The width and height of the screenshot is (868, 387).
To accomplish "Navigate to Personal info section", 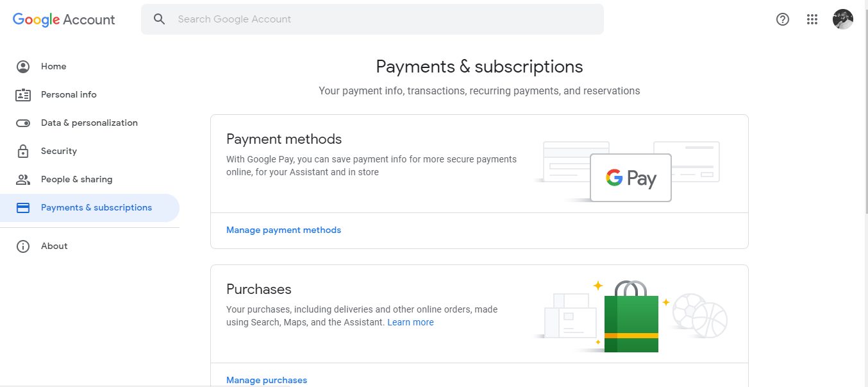I will (69, 94).
